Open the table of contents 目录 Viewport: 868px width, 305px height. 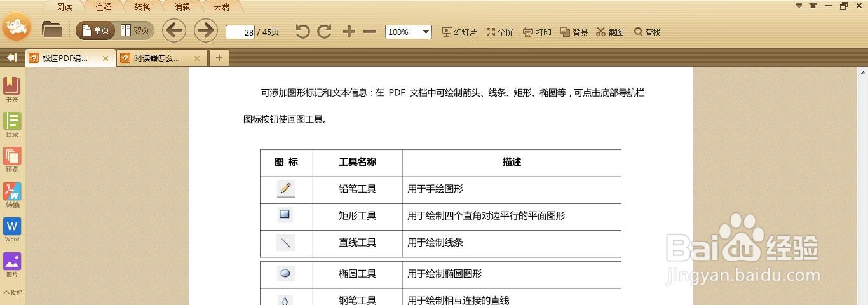[12, 125]
